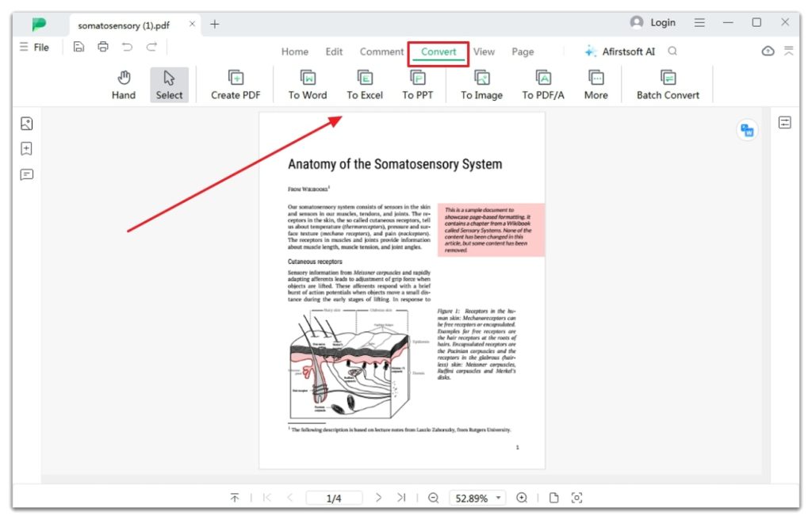Image resolution: width=812 pixels, height=520 pixels.
Task: Switch to the Home tab
Action: tap(295, 52)
